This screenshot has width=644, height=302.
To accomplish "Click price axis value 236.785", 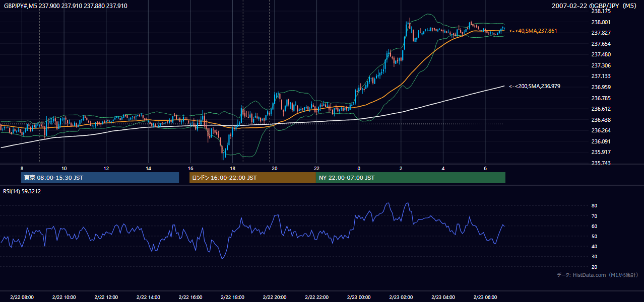I will pos(601,98).
